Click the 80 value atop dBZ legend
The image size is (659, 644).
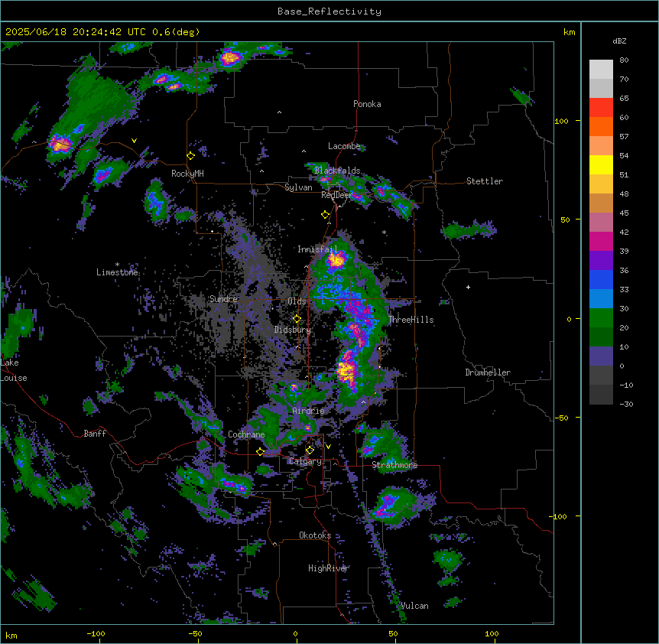tap(624, 60)
